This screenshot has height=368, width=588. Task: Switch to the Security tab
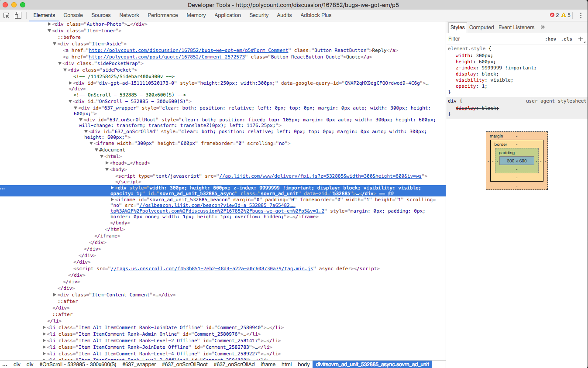click(259, 15)
